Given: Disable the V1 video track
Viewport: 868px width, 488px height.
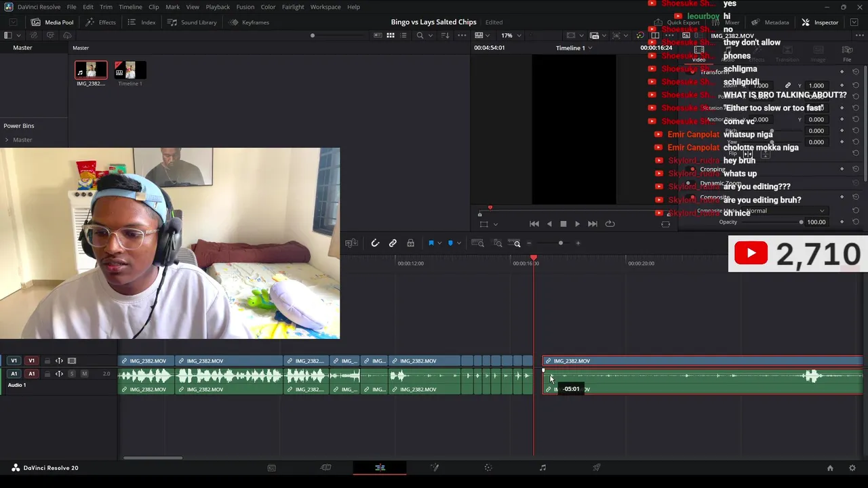Looking at the screenshot, I should tap(72, 361).
